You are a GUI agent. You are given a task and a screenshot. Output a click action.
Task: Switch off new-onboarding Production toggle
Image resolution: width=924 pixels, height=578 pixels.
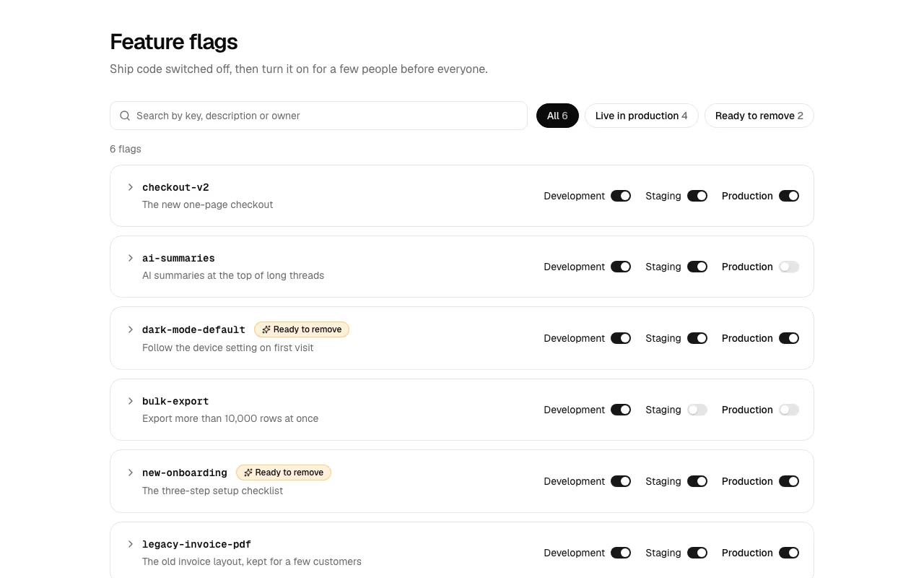[x=789, y=481]
